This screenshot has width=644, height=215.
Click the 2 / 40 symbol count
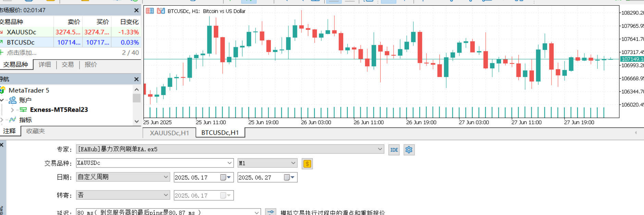(131, 53)
